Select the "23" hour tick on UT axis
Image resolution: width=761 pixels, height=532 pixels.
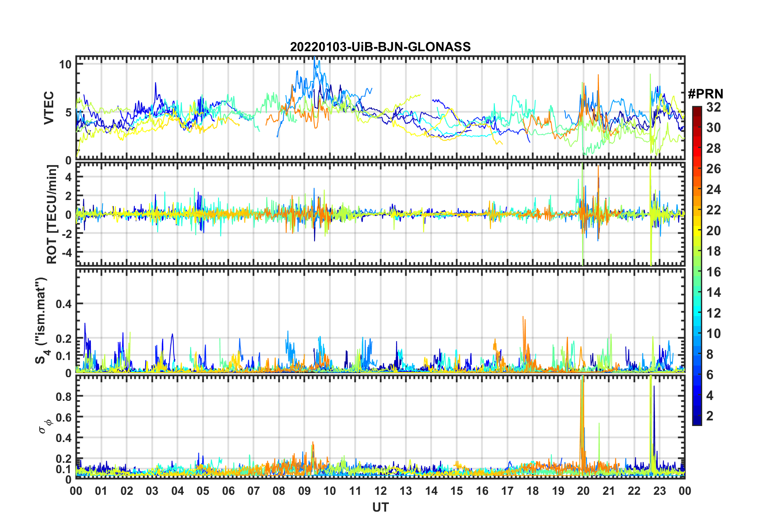point(659,491)
